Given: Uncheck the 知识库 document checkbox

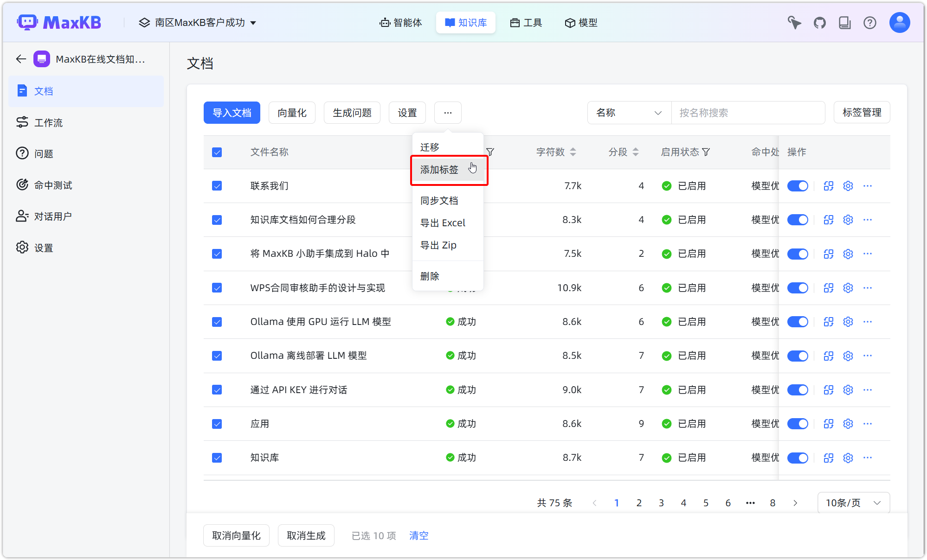Looking at the screenshot, I should click(x=217, y=458).
